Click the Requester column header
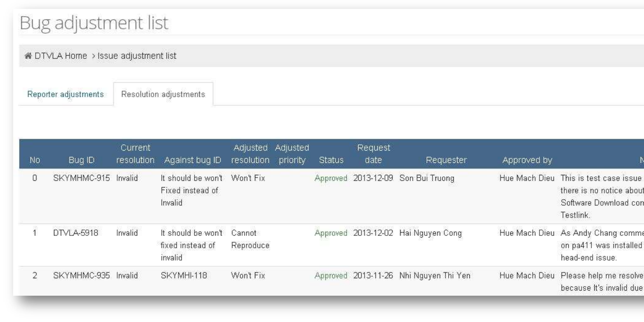 (446, 160)
